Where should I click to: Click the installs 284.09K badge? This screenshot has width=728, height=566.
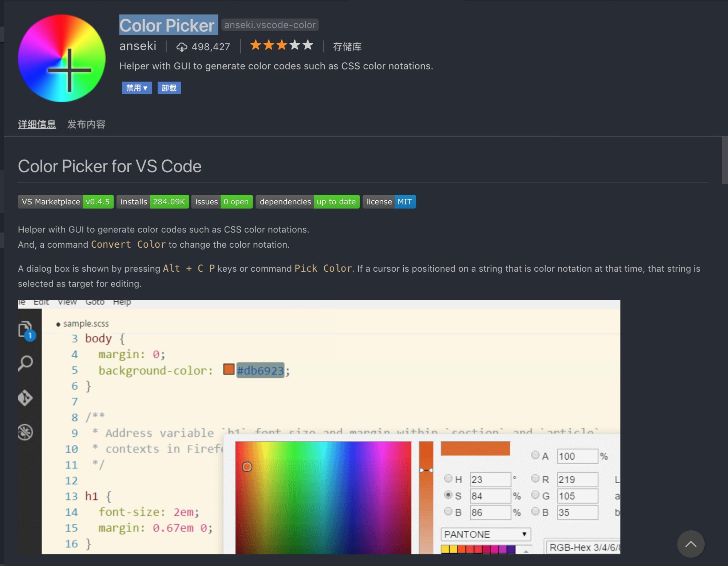153,202
